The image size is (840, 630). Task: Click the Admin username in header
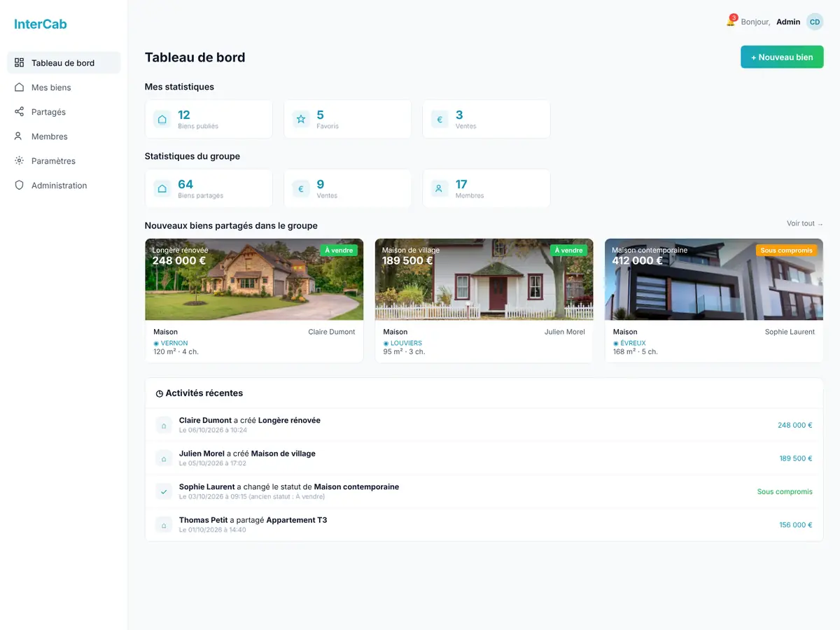pos(788,22)
